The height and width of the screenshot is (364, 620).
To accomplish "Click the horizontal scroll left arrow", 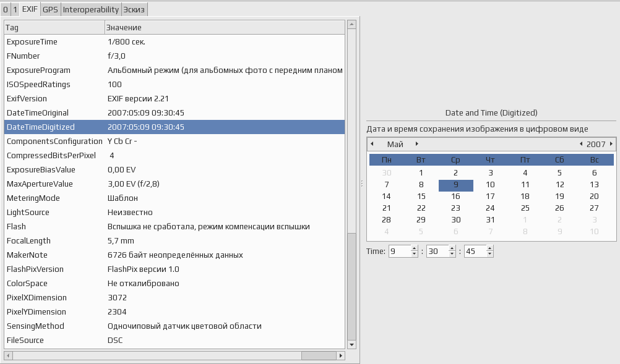I will 8,355.
